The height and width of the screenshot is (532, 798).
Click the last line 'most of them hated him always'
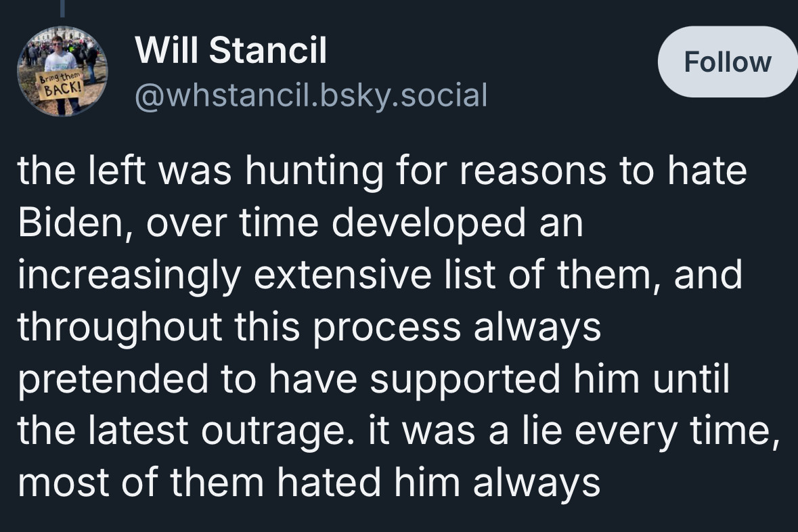[x=309, y=483]
